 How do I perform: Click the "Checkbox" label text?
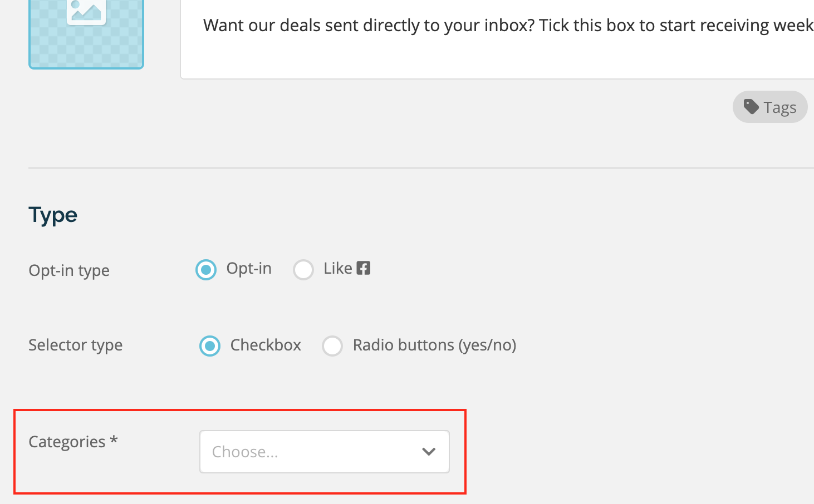pos(266,345)
